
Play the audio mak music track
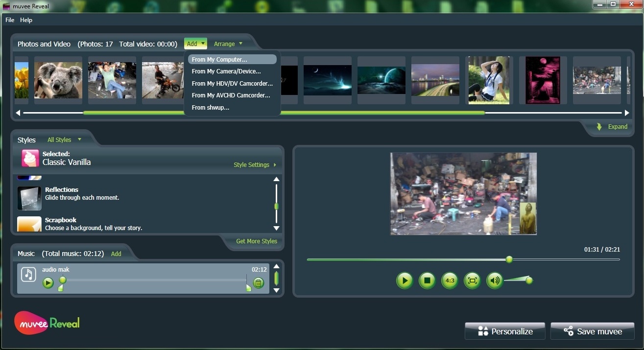[48, 282]
